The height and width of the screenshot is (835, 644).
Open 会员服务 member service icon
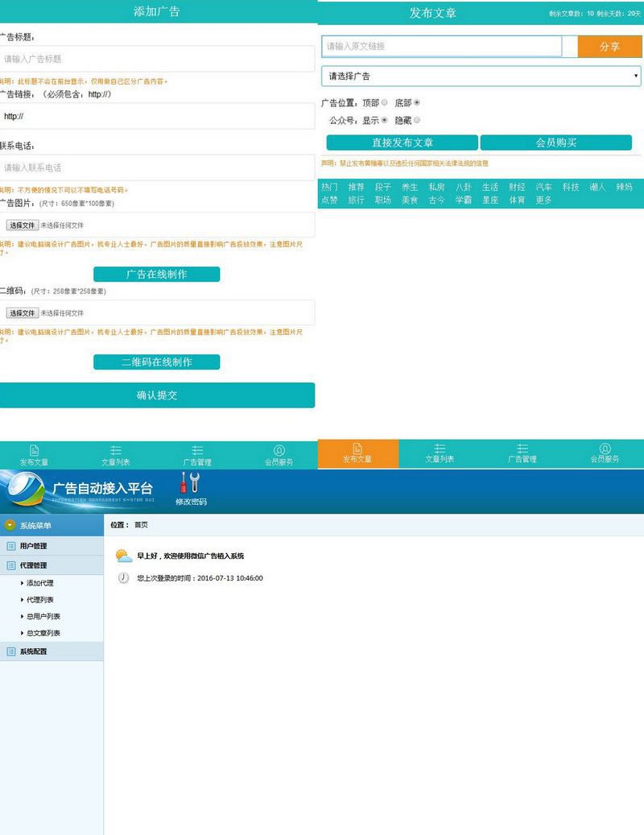pyautogui.click(x=278, y=452)
